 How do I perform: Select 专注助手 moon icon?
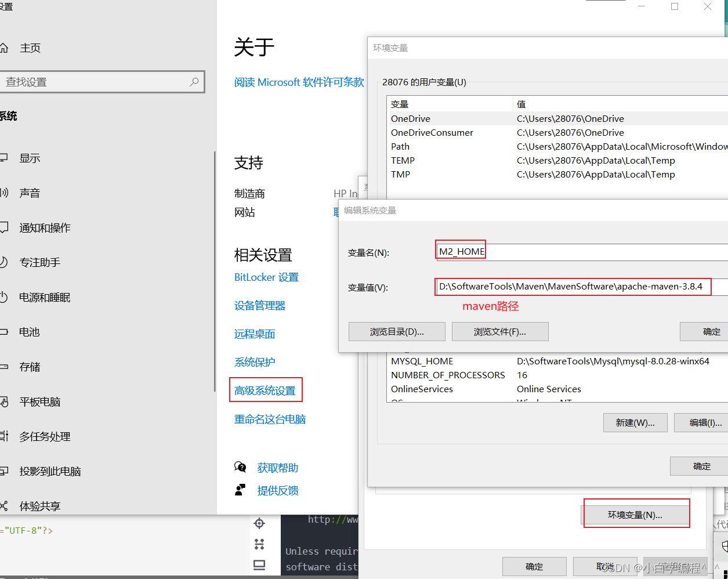coord(3,263)
